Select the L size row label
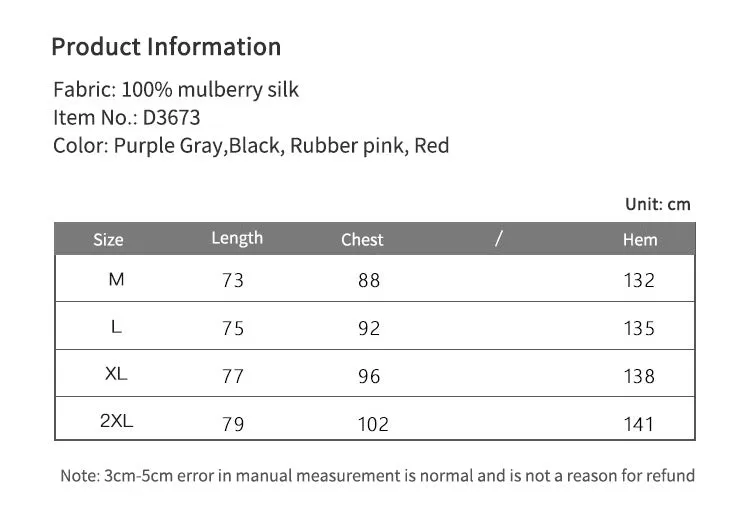This screenshot has height=513, width=750. 116,327
